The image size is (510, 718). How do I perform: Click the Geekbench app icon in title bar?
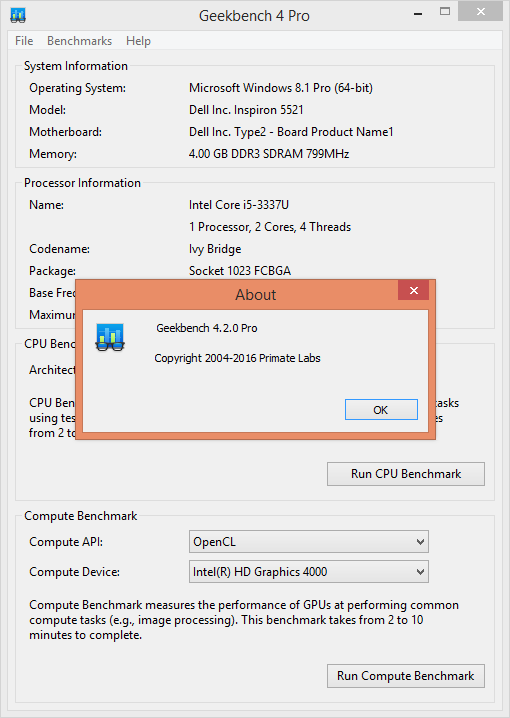click(x=18, y=16)
